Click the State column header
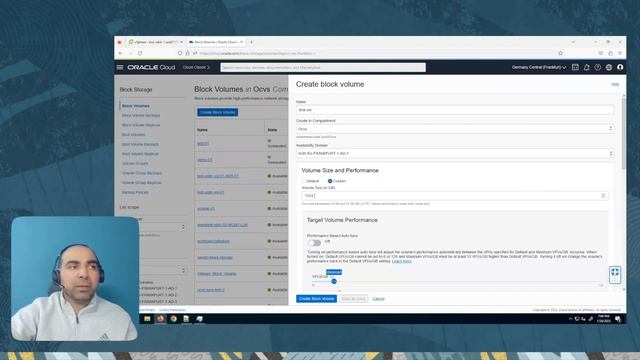Screen dimensions: 640x360 [272, 130]
